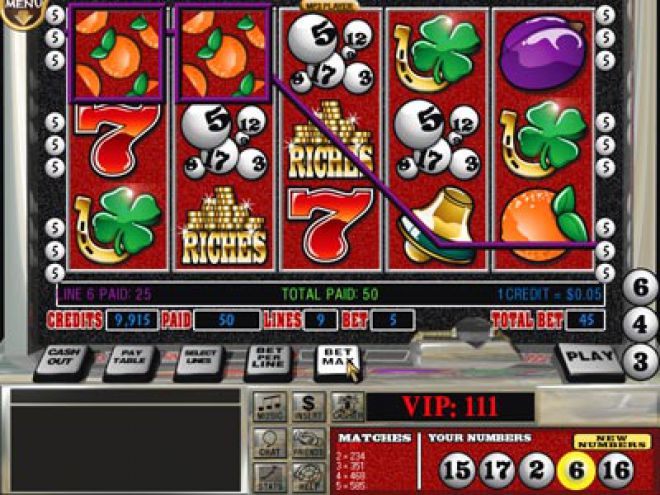This screenshot has width=660, height=495.
Task: Click the Games icon beside Insert
Action: pyautogui.click(x=347, y=407)
